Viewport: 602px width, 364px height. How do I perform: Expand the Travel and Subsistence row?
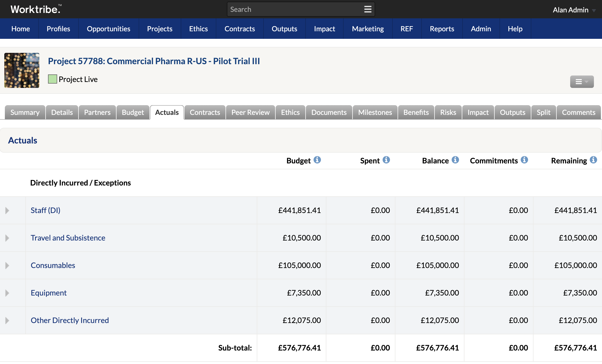tap(7, 238)
